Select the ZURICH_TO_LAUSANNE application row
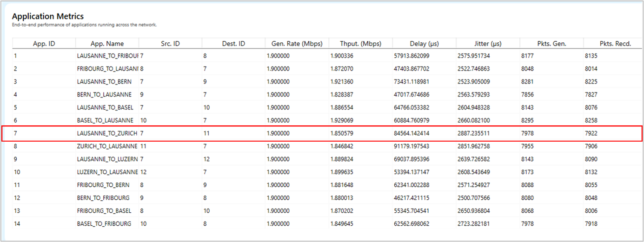The width and height of the screenshot is (644, 242). click(107, 146)
